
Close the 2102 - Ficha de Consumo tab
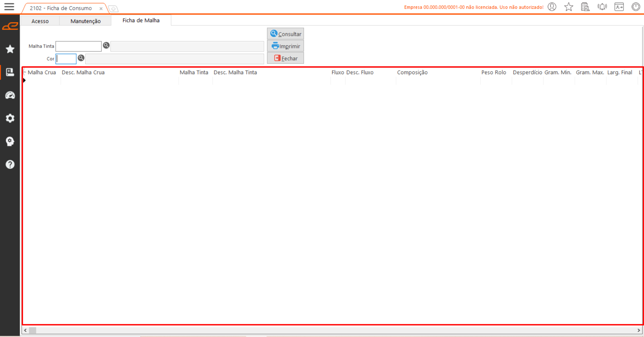pos(101,9)
